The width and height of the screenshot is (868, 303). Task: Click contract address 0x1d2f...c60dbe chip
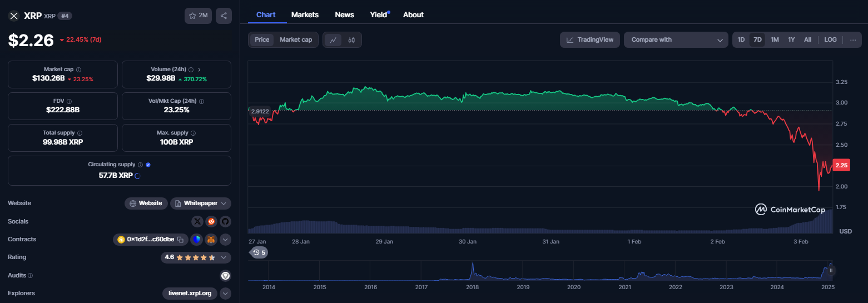(151, 240)
